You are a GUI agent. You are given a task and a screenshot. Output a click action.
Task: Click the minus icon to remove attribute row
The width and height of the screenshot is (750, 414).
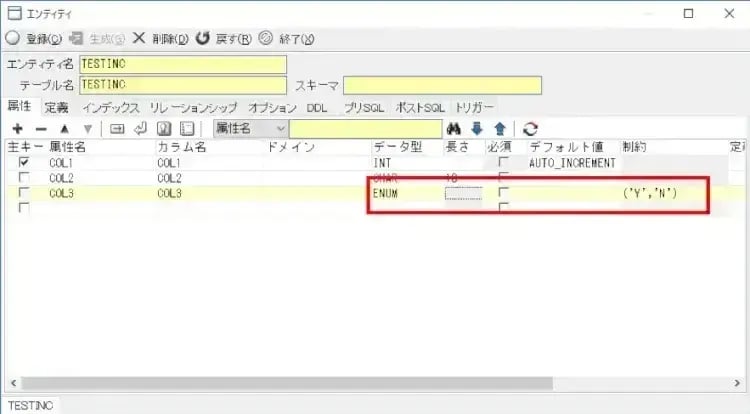tap(41, 129)
